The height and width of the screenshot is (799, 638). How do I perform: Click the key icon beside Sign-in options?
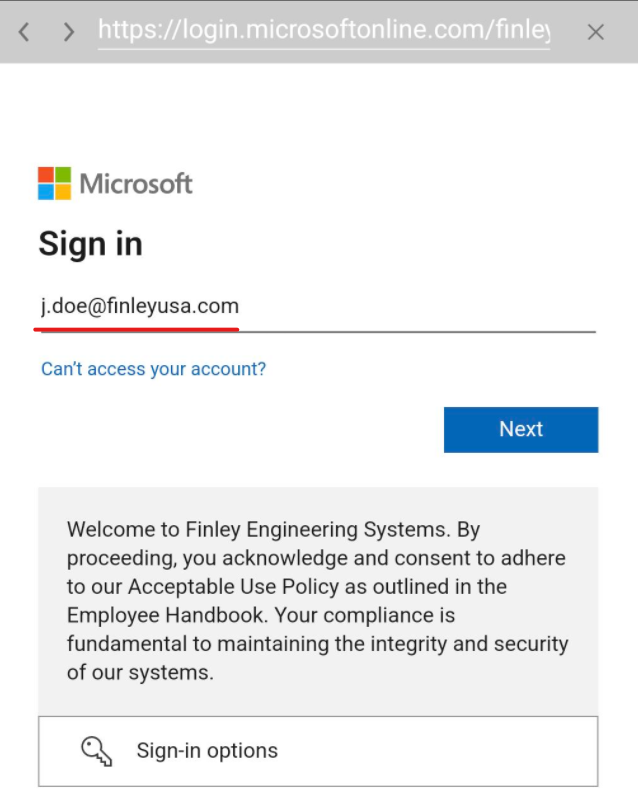(96, 750)
